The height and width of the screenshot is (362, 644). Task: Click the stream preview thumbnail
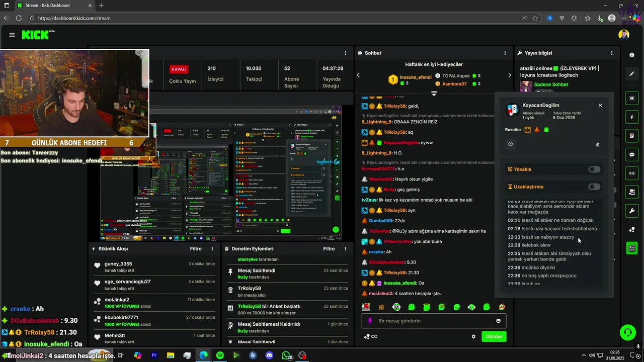pos(221,173)
